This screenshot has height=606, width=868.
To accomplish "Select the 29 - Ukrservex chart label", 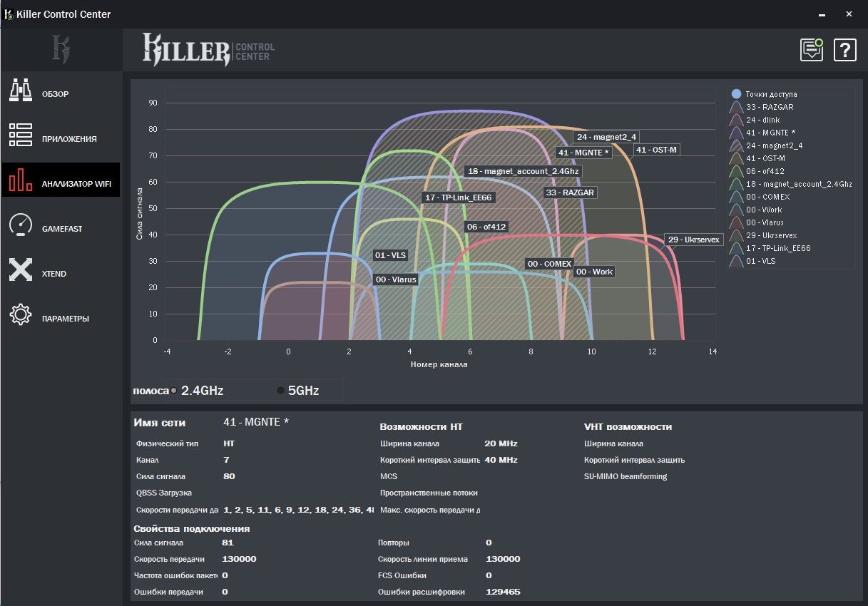I will (x=693, y=240).
